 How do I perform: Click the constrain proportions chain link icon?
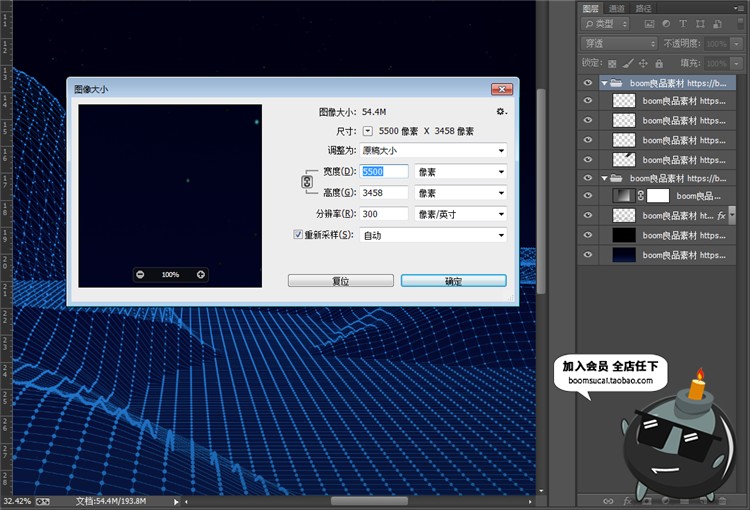[307, 182]
